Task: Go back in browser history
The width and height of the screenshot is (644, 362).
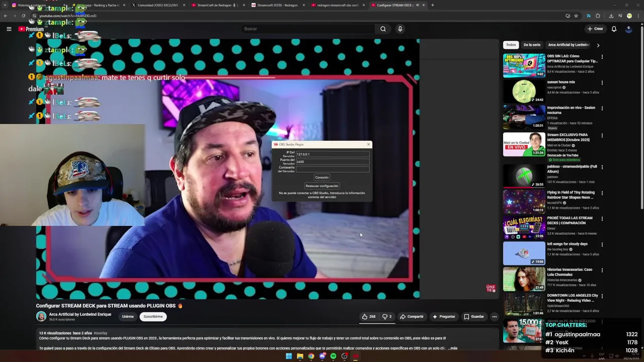Action: coord(6,16)
